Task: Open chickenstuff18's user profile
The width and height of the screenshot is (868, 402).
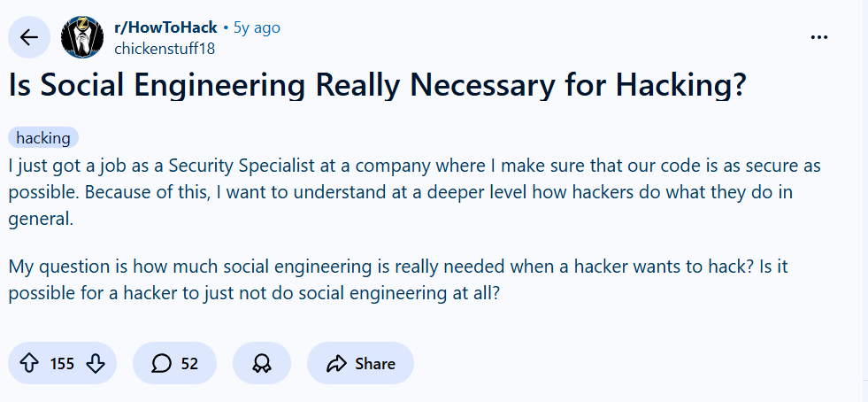Action: [165, 49]
